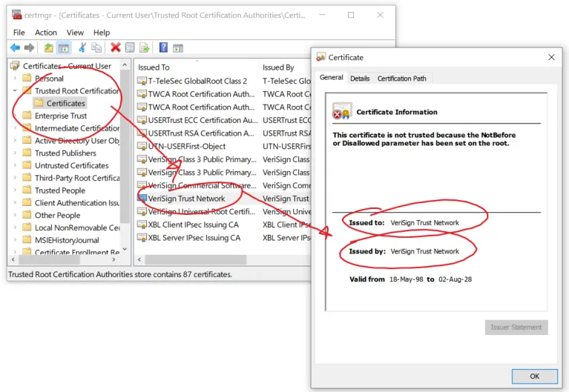Click certificate icon of VeriSign Trust Network row
This screenshot has width=569, height=392.
click(142, 199)
